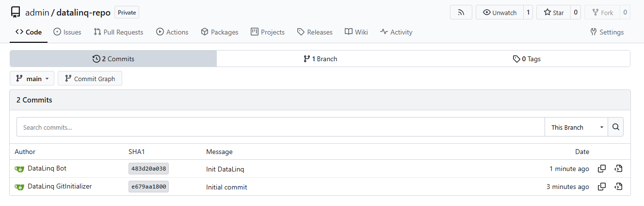Image resolution: width=644 pixels, height=206 pixels.
Task: View the 0 Tags summary
Action: [x=527, y=59]
